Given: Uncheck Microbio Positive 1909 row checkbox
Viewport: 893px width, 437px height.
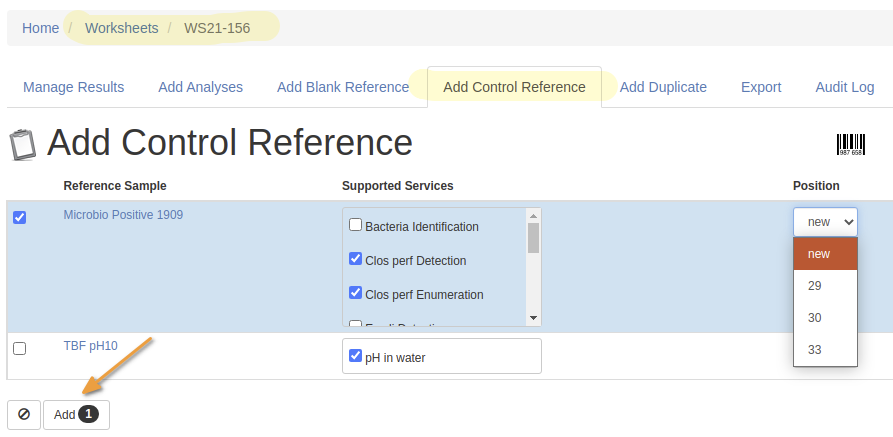Looking at the screenshot, I should tap(20, 217).
